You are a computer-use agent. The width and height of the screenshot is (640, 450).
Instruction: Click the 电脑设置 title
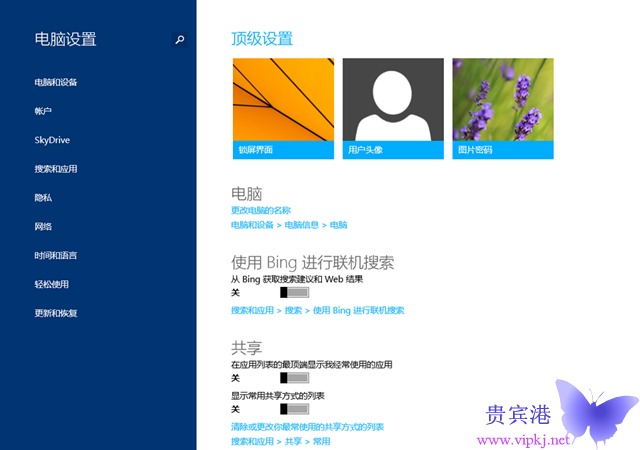pyautogui.click(x=65, y=39)
